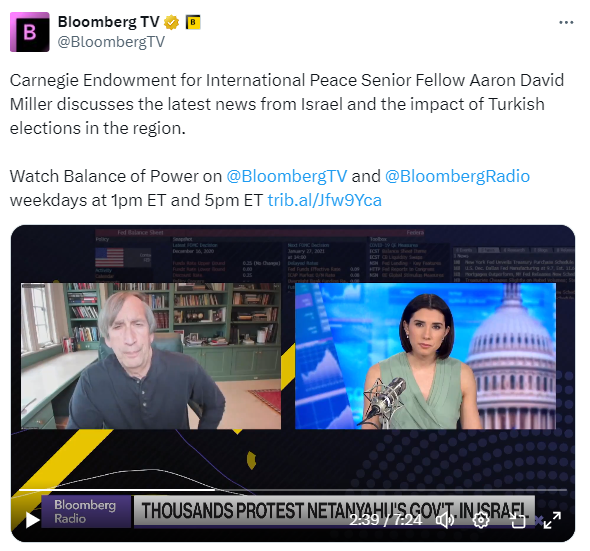590x551 pixels.
Task: Click the yellow Bloomberg affiliate badge
Action: (193, 22)
